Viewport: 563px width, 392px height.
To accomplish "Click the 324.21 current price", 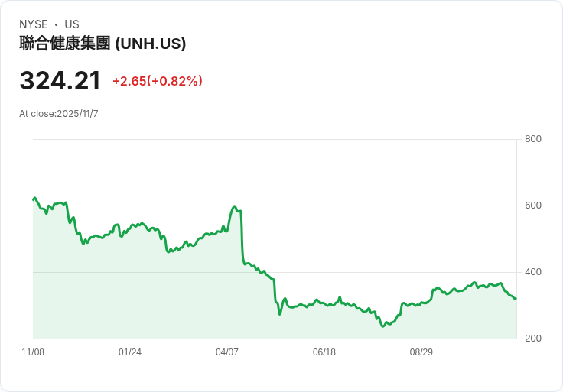I will 60,81.
